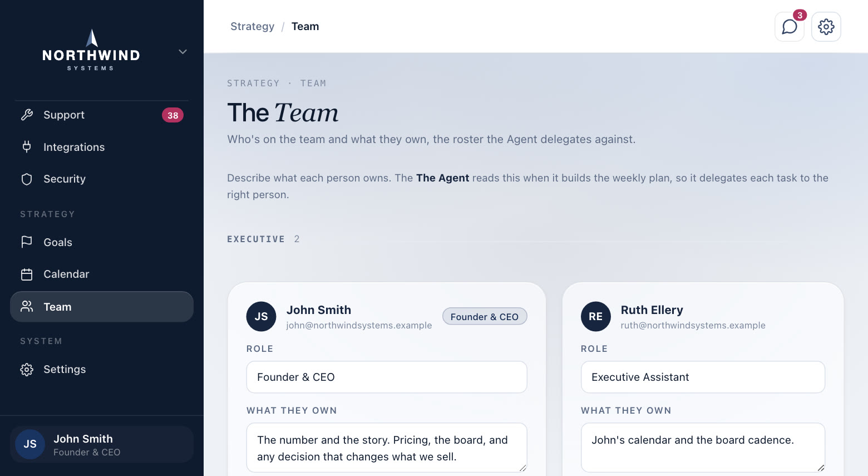Select the Team sidebar item
The height and width of the screenshot is (476, 868).
102,307
